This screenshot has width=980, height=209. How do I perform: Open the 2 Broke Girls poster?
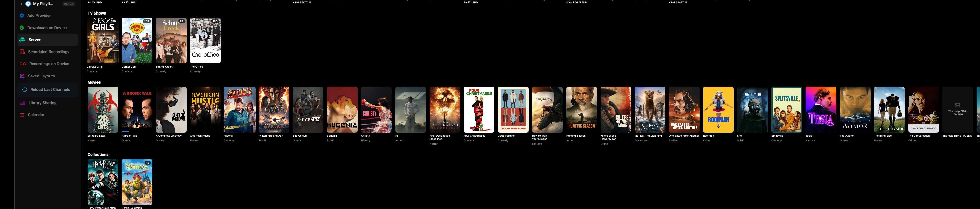click(103, 41)
